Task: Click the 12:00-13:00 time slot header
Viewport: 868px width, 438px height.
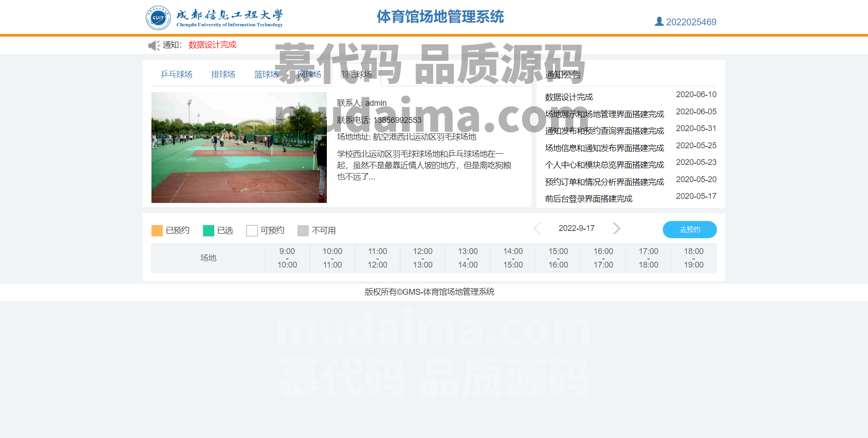Action: 423,258
